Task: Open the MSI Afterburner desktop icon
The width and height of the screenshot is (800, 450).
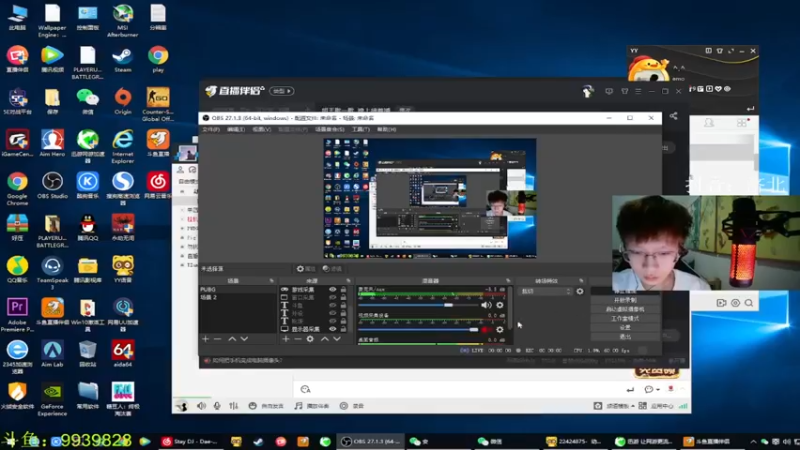Action: [122, 20]
